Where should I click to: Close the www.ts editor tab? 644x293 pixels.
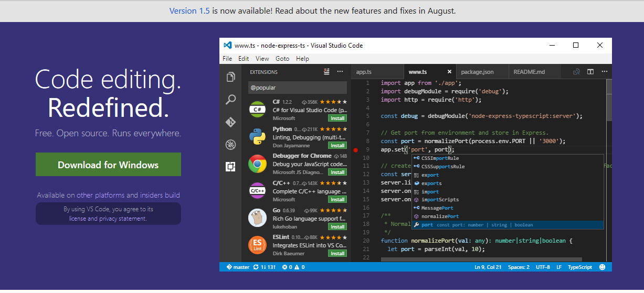449,72
